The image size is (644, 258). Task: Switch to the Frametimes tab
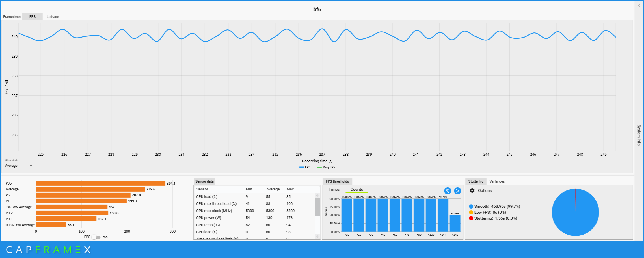click(x=12, y=17)
